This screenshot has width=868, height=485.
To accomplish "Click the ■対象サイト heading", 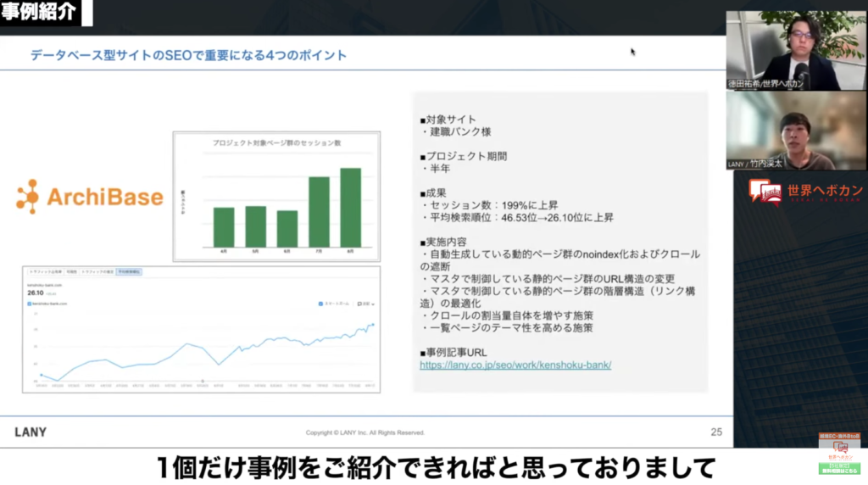I will point(448,120).
